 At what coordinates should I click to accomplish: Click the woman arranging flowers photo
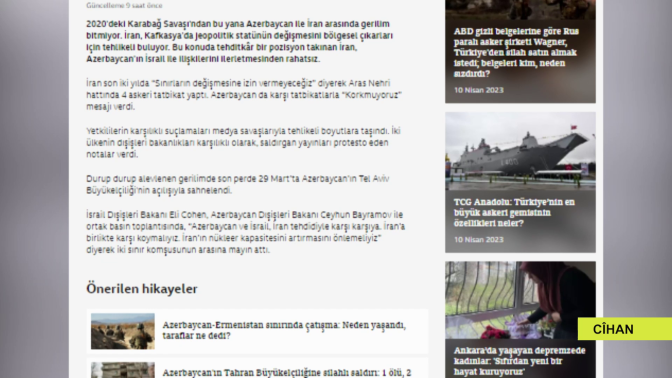point(511,300)
